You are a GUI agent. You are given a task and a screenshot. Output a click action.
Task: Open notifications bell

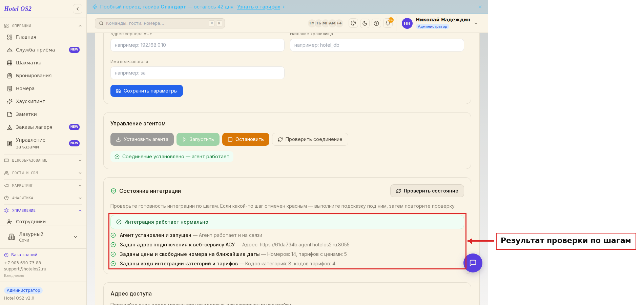[388, 23]
